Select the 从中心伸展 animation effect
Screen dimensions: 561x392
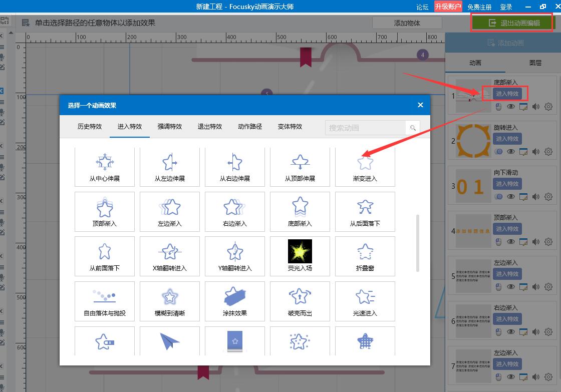click(x=105, y=167)
